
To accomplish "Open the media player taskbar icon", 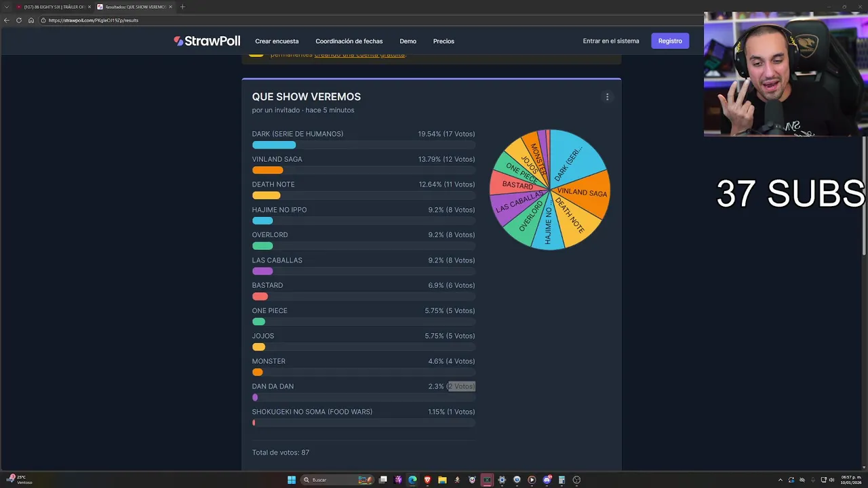I will click(532, 480).
